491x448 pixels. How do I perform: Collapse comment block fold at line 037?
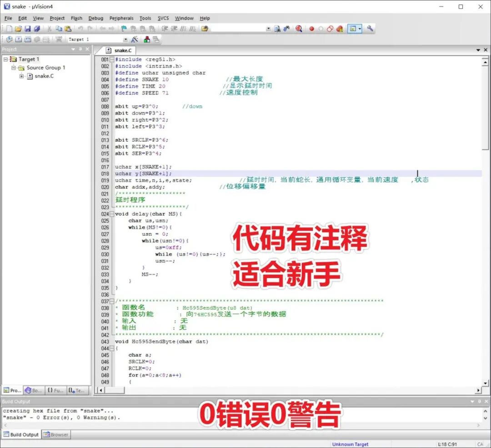pyautogui.click(x=112, y=301)
